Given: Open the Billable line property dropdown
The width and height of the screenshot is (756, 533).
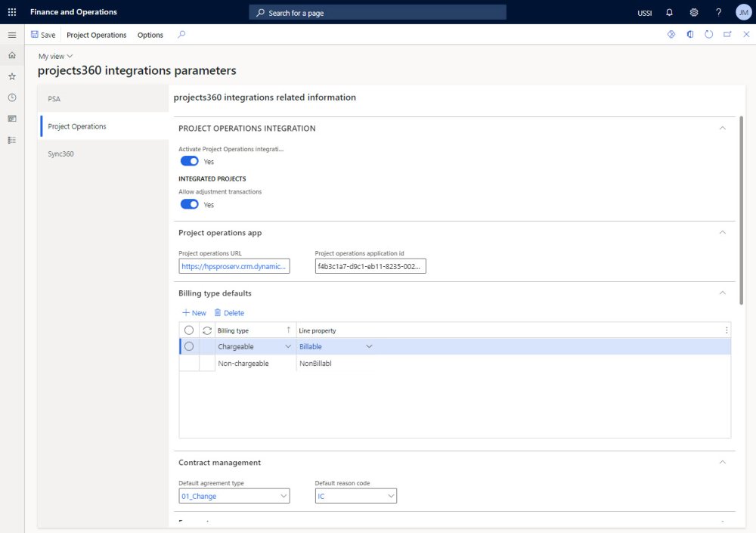Looking at the screenshot, I should coord(369,346).
